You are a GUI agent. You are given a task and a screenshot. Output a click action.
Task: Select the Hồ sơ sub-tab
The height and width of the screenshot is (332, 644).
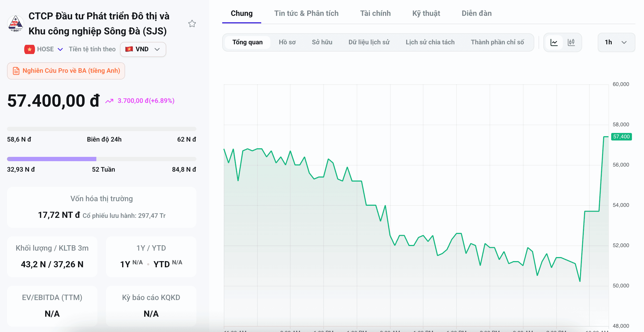[287, 42]
